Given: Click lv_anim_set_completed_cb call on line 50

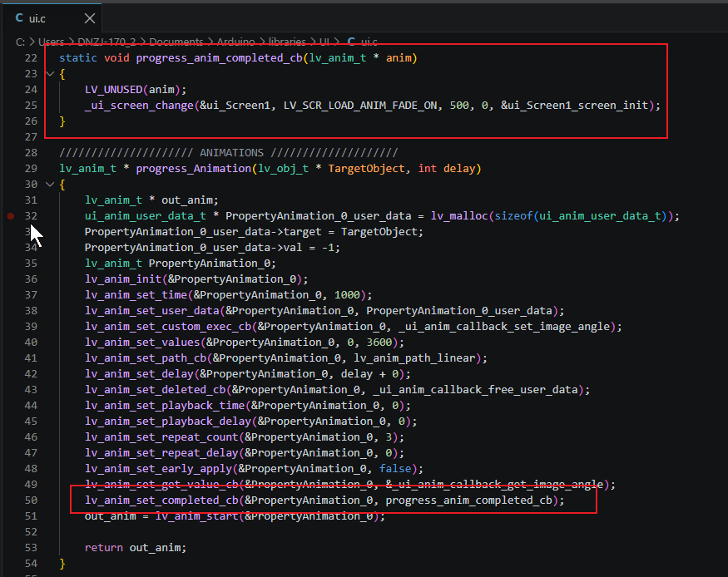Looking at the screenshot, I should 161,501.
